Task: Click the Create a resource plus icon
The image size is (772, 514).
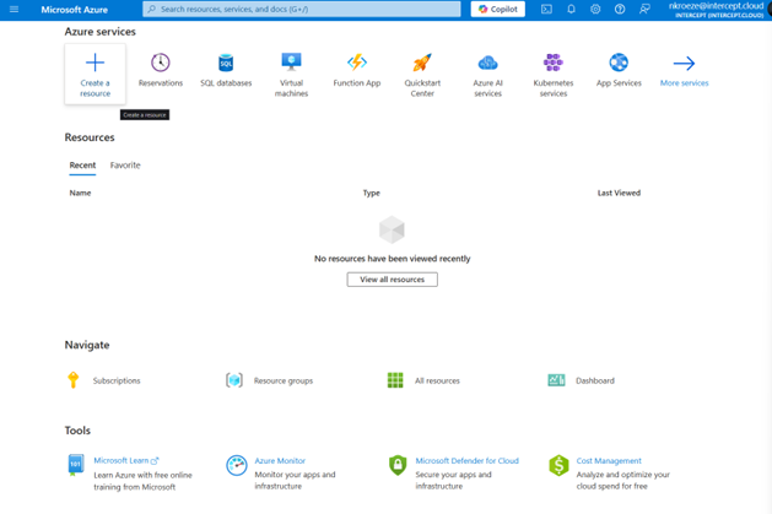Action: [95, 63]
